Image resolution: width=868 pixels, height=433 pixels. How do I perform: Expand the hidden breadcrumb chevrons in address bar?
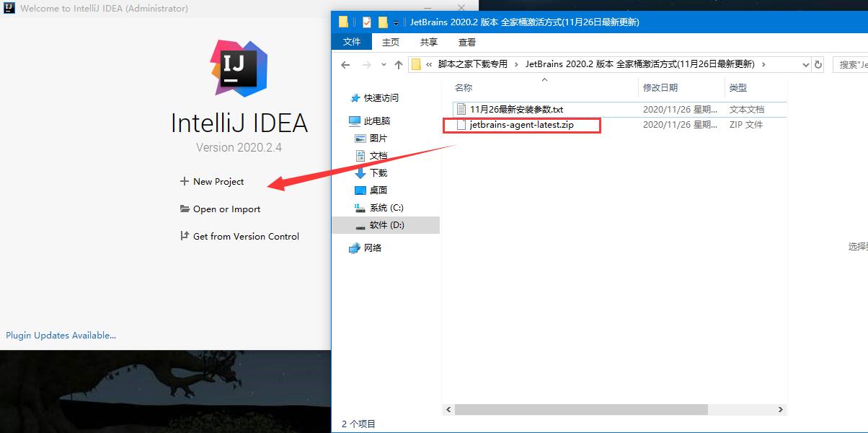coord(429,64)
